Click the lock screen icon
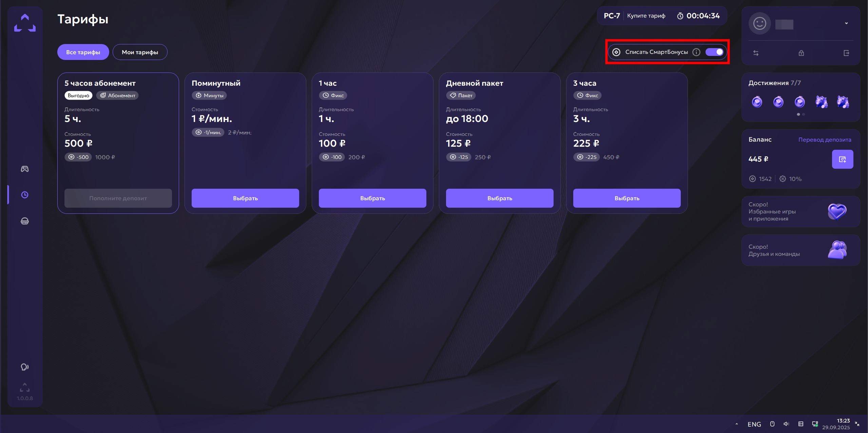The width and height of the screenshot is (868, 433). (x=801, y=53)
